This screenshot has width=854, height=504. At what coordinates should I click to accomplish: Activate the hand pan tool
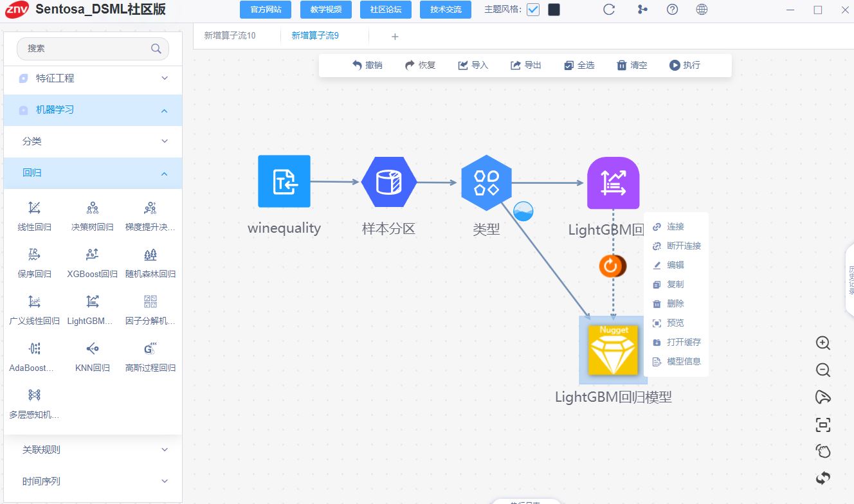[823, 451]
